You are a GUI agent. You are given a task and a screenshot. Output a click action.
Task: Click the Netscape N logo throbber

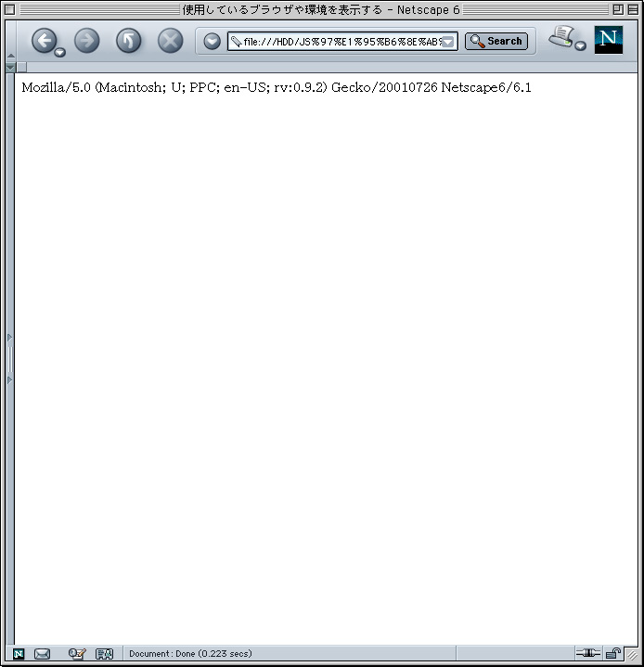tap(608, 40)
